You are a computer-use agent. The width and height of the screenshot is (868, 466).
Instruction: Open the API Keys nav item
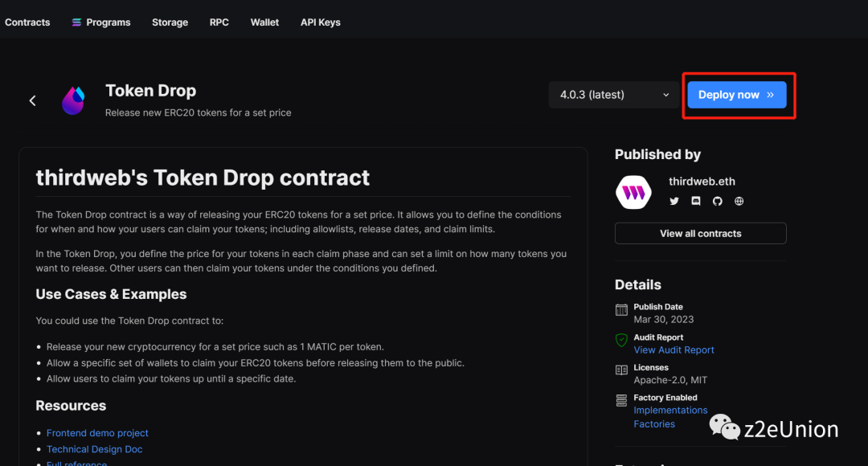(320, 22)
